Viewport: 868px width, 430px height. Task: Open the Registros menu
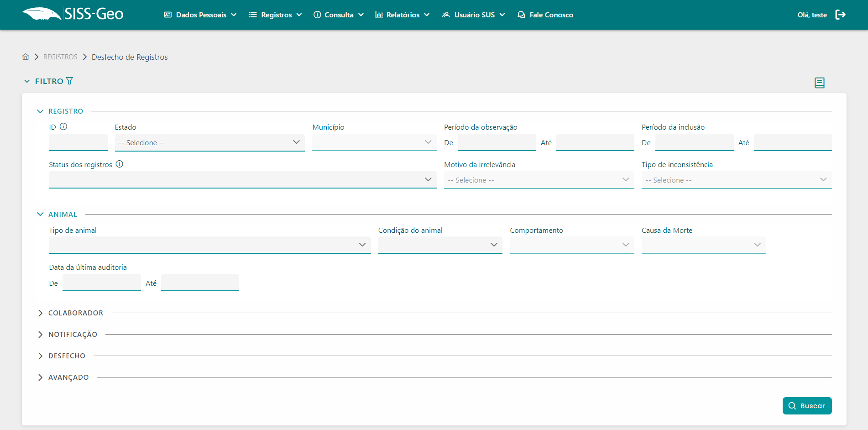276,15
